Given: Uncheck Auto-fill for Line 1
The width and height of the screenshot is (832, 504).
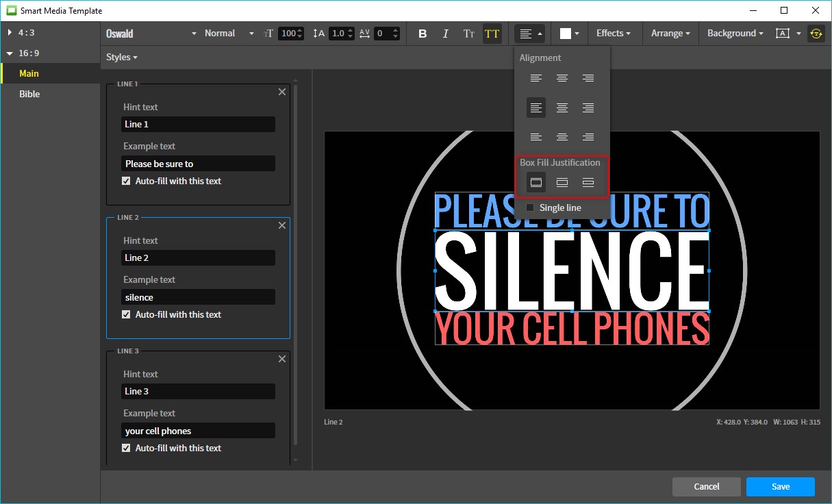Looking at the screenshot, I should 126,181.
